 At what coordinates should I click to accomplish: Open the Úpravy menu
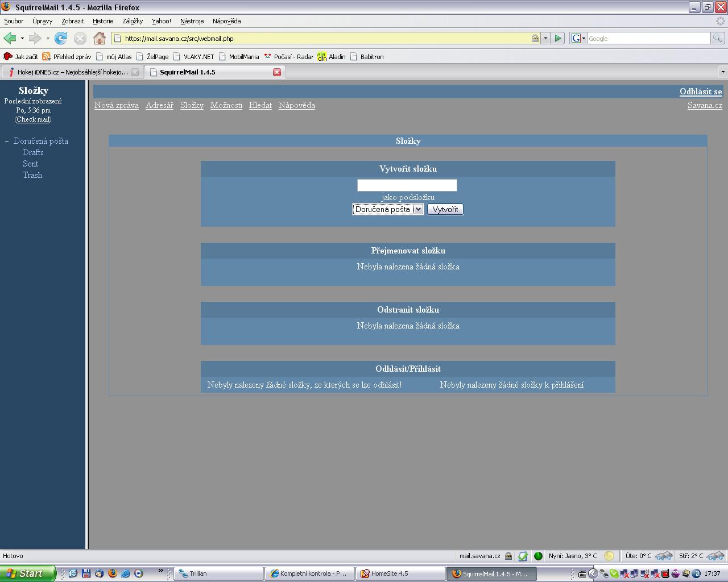coord(42,21)
